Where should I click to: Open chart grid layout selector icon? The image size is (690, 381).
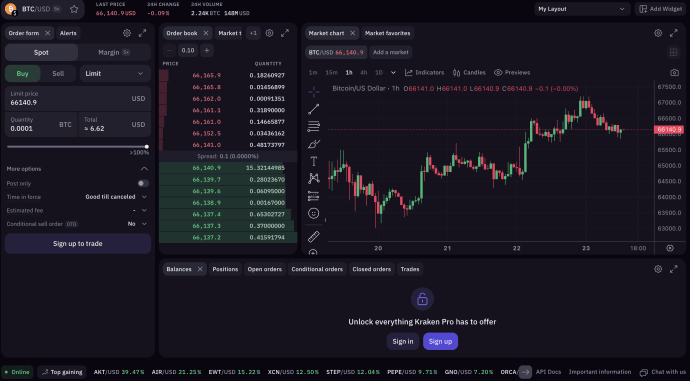673,52
